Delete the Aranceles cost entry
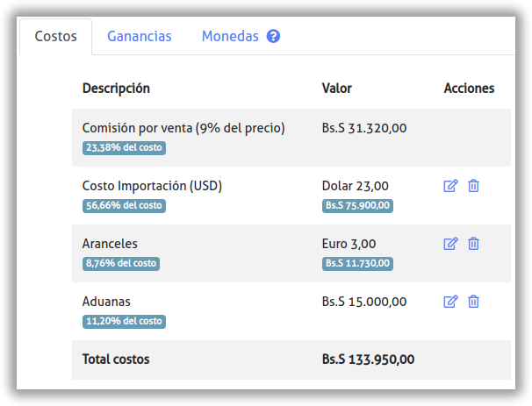 (473, 244)
